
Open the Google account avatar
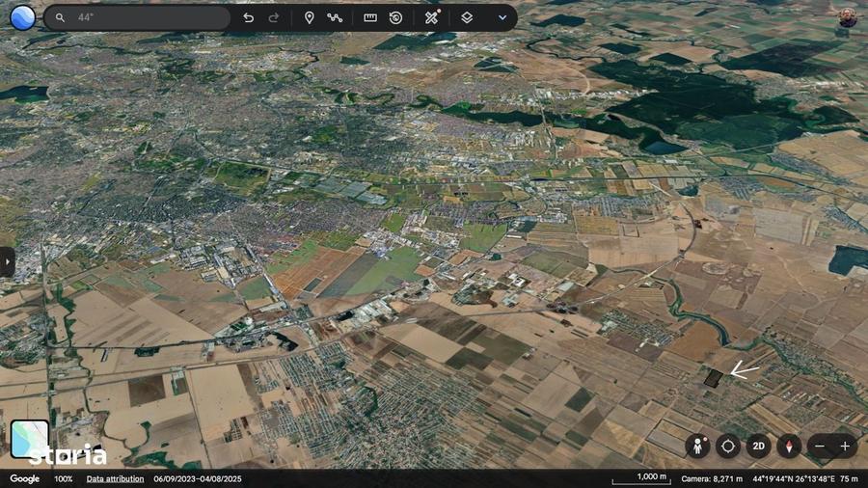point(847,17)
